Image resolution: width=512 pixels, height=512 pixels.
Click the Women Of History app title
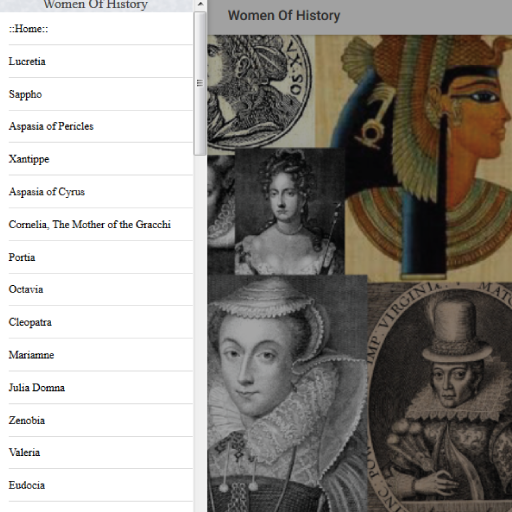point(284,15)
